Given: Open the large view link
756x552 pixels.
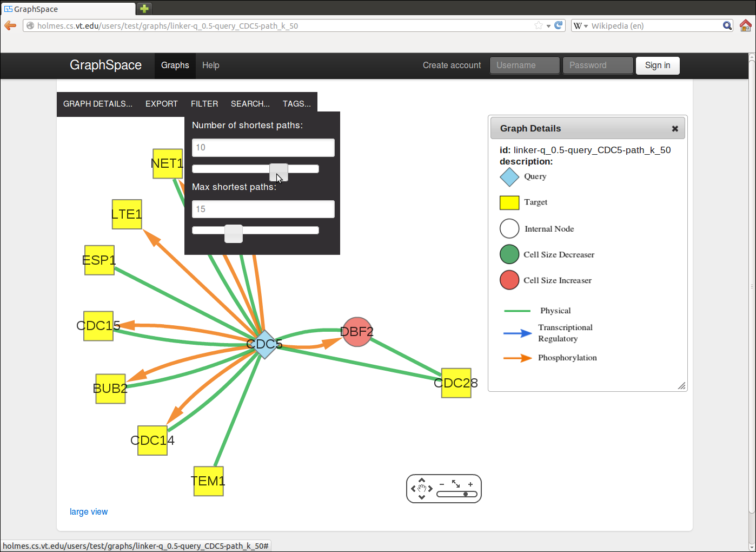Looking at the screenshot, I should [89, 511].
